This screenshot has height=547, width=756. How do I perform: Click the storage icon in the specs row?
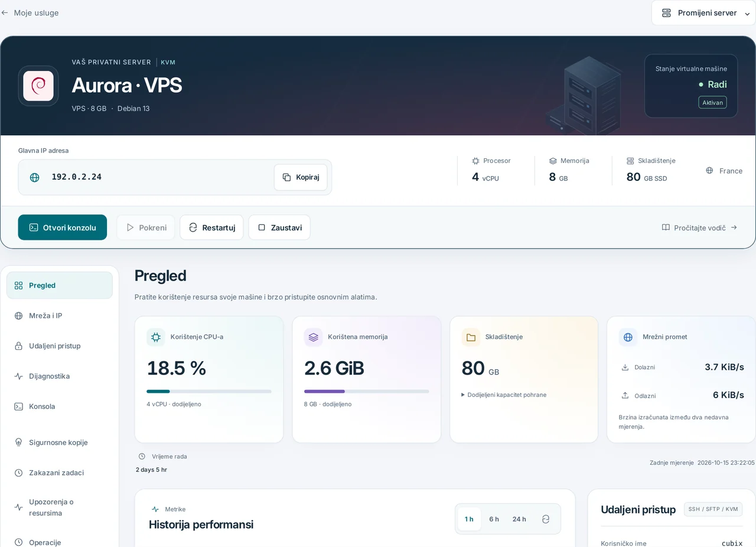[x=630, y=161]
